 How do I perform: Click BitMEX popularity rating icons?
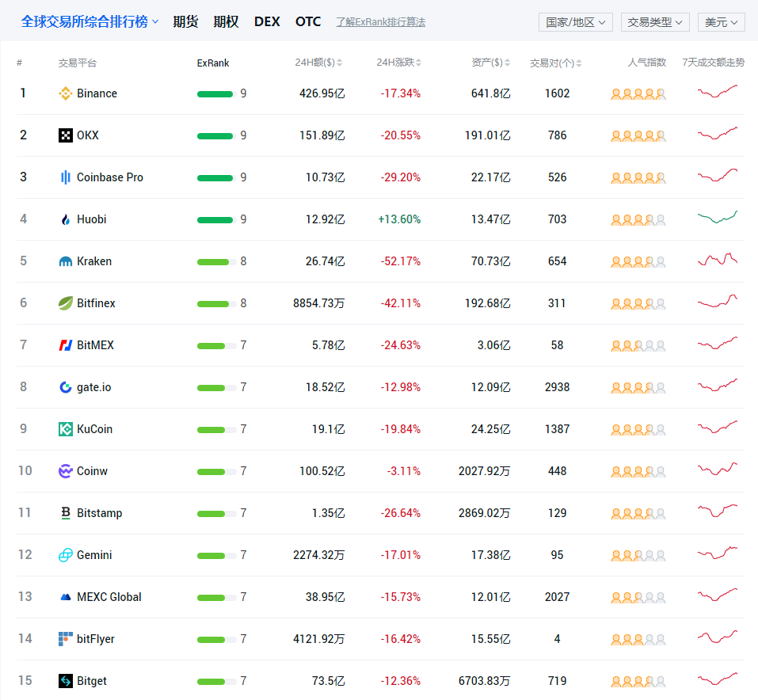(638, 346)
